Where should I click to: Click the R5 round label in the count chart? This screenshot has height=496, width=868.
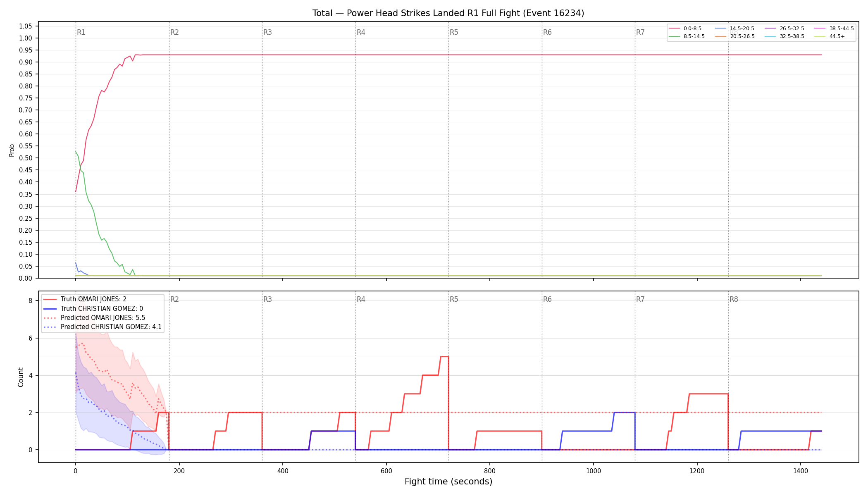(454, 299)
